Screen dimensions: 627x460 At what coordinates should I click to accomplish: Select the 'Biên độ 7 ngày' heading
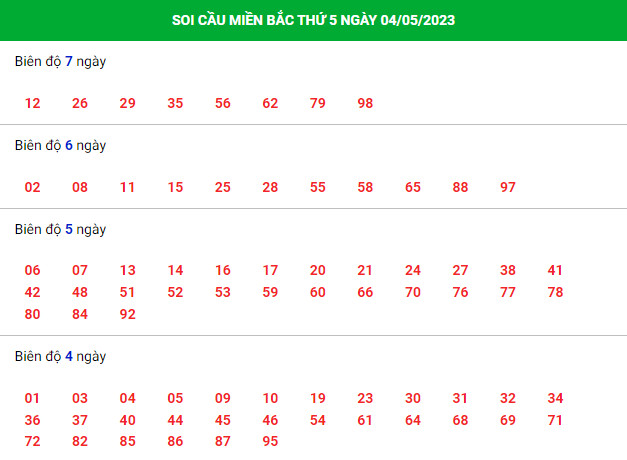pos(60,62)
